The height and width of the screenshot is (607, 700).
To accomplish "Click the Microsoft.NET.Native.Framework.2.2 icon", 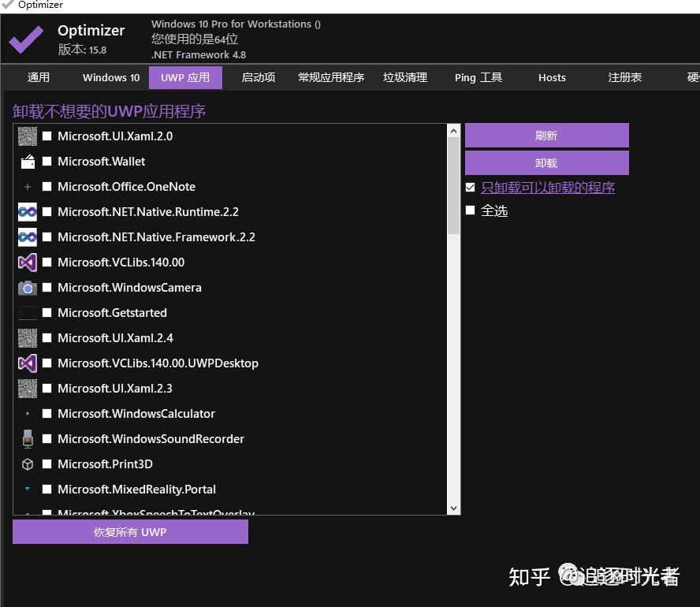I will pyautogui.click(x=28, y=237).
